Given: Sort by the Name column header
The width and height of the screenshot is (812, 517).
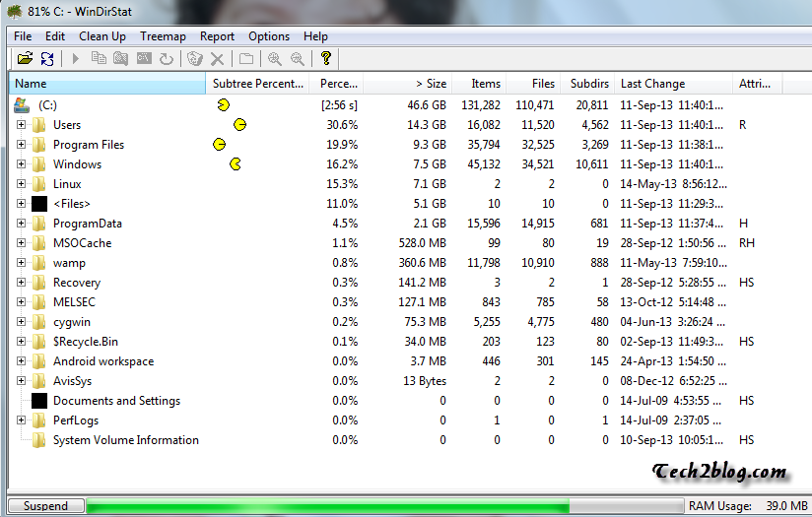Looking at the screenshot, I should click(x=107, y=84).
